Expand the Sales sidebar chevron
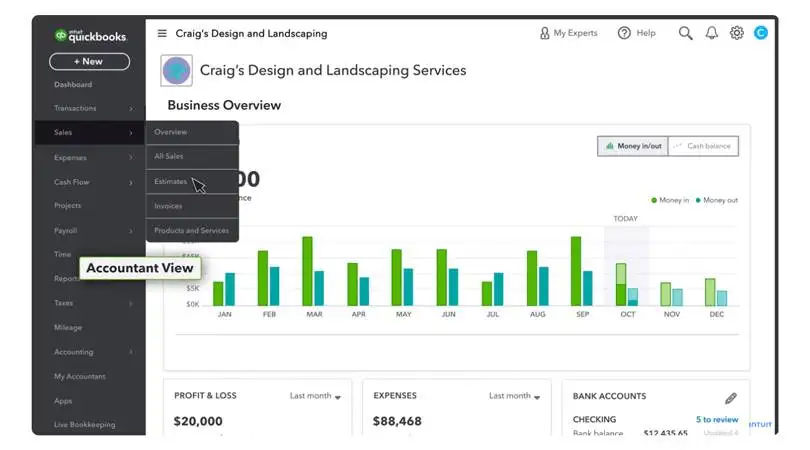 pos(131,133)
